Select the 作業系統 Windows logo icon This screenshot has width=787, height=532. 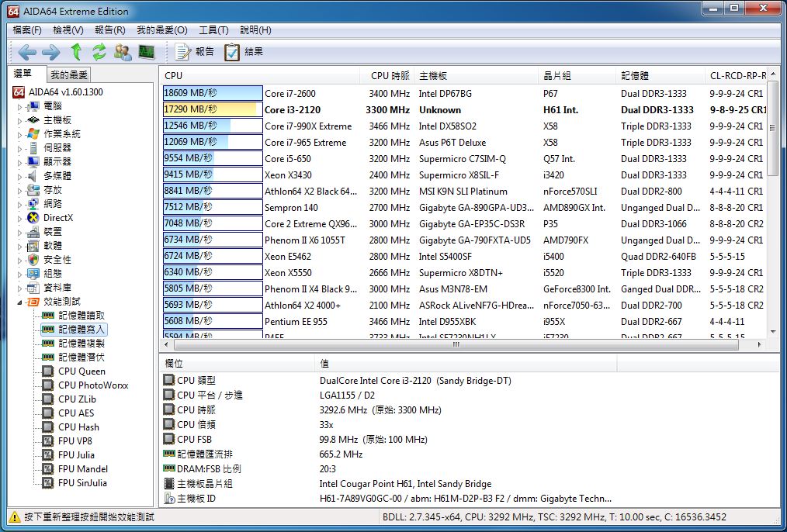click(x=33, y=134)
